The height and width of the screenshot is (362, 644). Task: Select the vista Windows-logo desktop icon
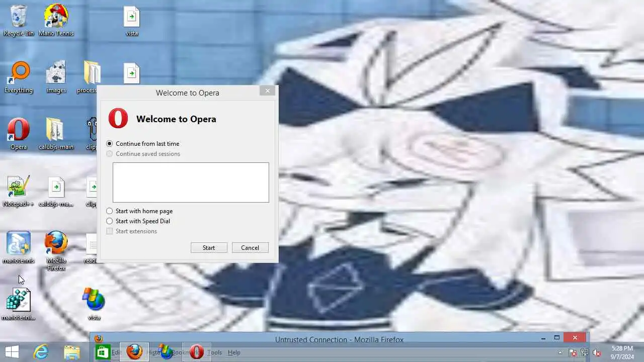pyautogui.click(x=94, y=305)
